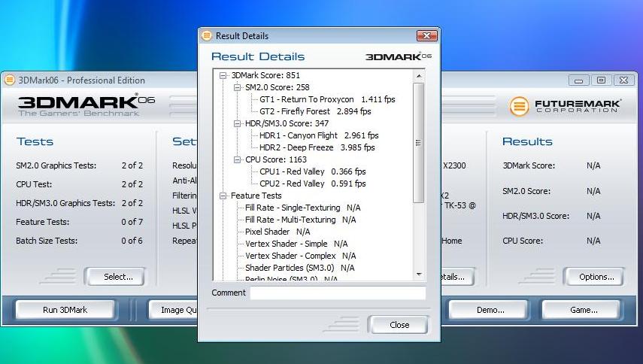This screenshot has height=364, width=643.
Task: Click the 3DMark06 logo in Result Details
Action: click(x=398, y=56)
